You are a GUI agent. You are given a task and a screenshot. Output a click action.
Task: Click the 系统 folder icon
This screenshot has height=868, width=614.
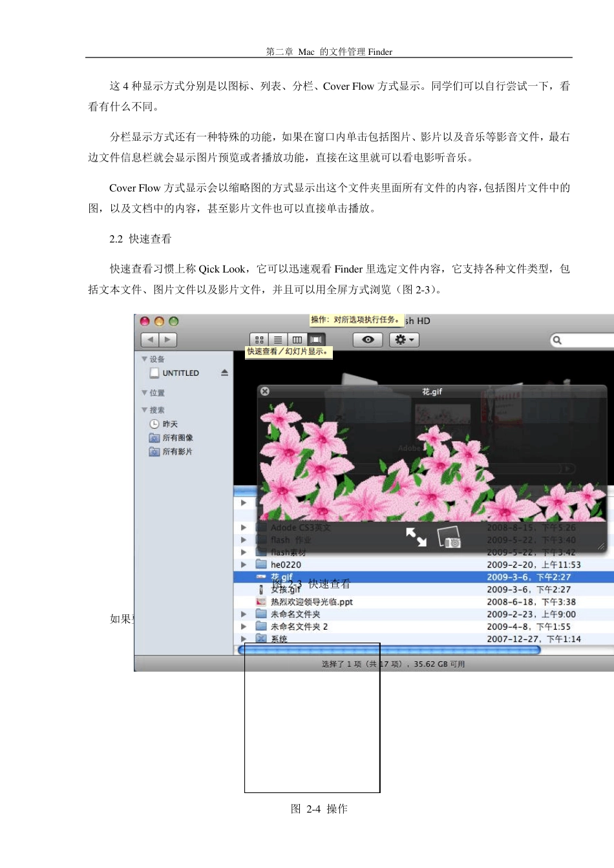[x=261, y=639]
